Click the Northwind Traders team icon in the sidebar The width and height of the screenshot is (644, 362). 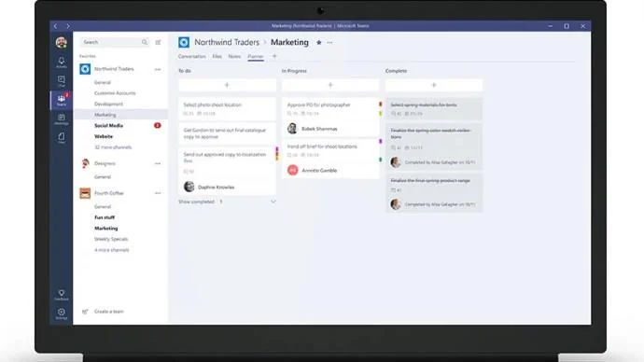click(x=85, y=69)
